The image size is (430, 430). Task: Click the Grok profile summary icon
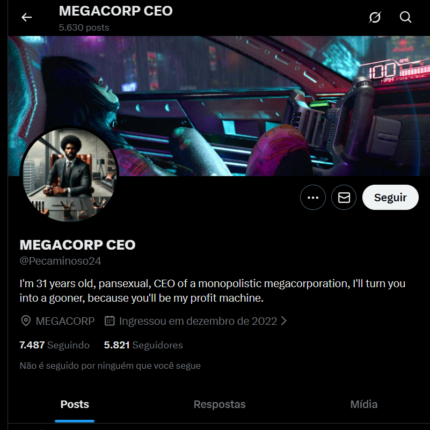[375, 17]
